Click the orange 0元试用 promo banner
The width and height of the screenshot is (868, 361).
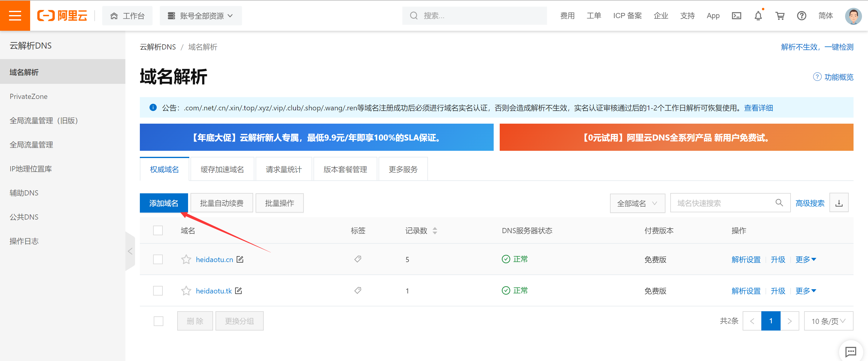[676, 137]
